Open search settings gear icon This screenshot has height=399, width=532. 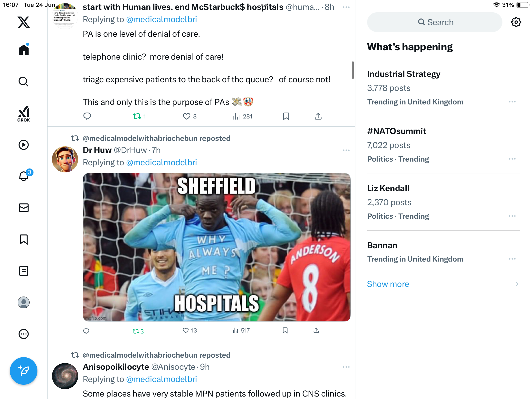[516, 22]
